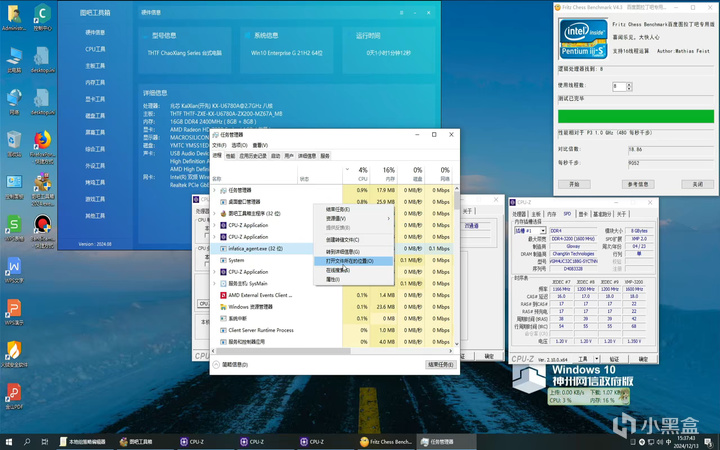Open the notification center icon
The height and width of the screenshot is (450, 720).
pyautogui.click(x=709, y=442)
